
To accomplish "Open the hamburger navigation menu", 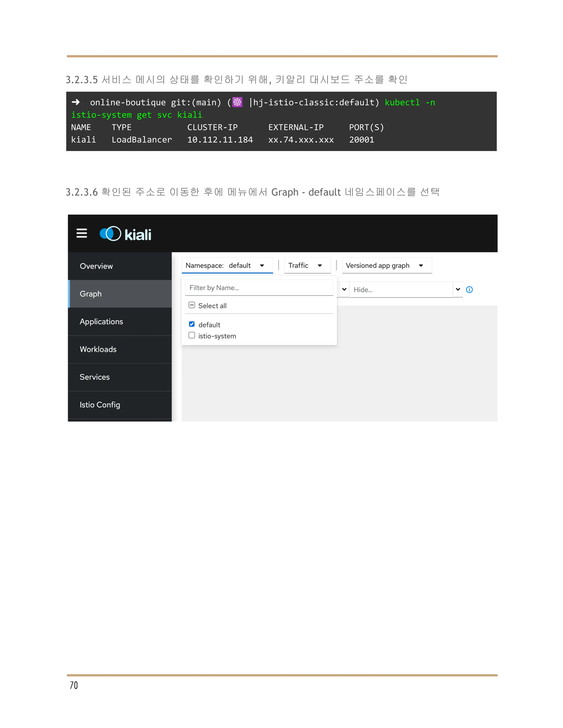I will pos(82,233).
